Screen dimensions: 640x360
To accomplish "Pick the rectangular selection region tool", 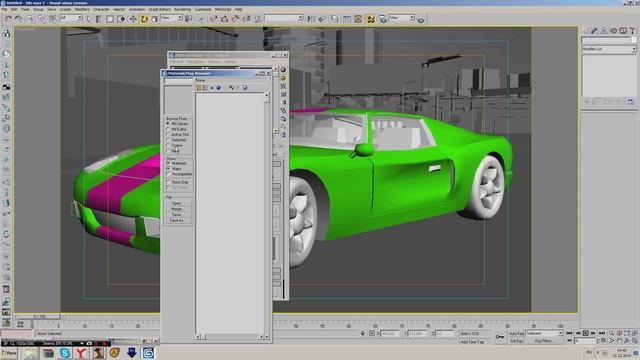I will (x=110, y=18).
